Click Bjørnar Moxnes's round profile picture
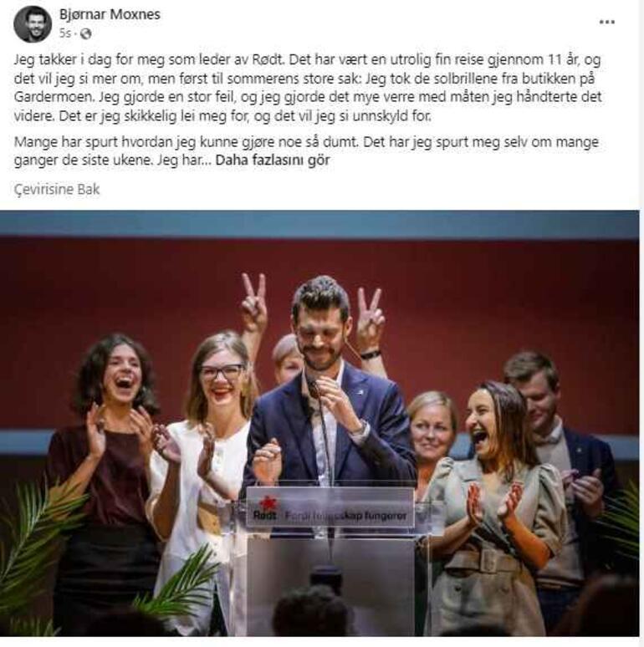This screenshot has width=644, height=647. tap(33, 24)
